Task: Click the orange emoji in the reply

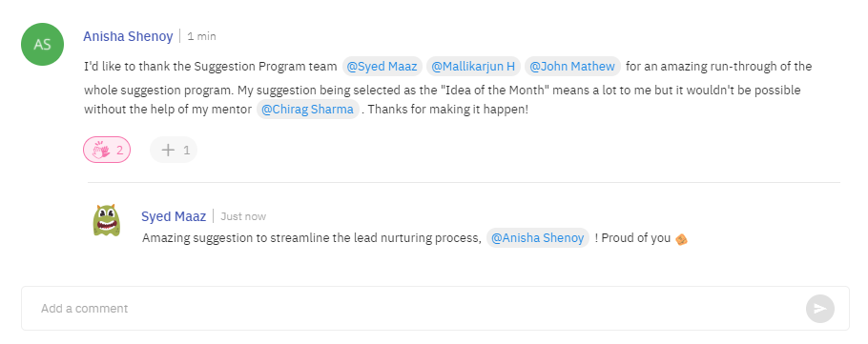Action: point(681,239)
